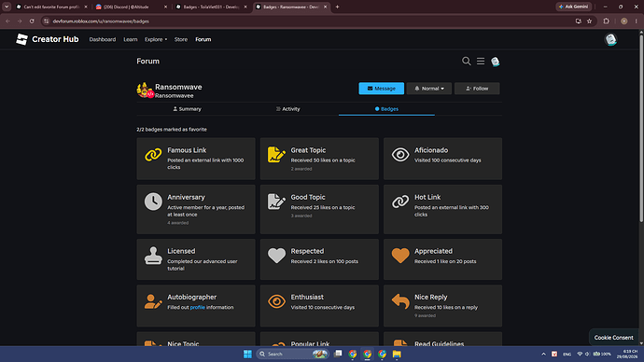Click "Received 2 likes on 100 posts" text

[x=325, y=261]
